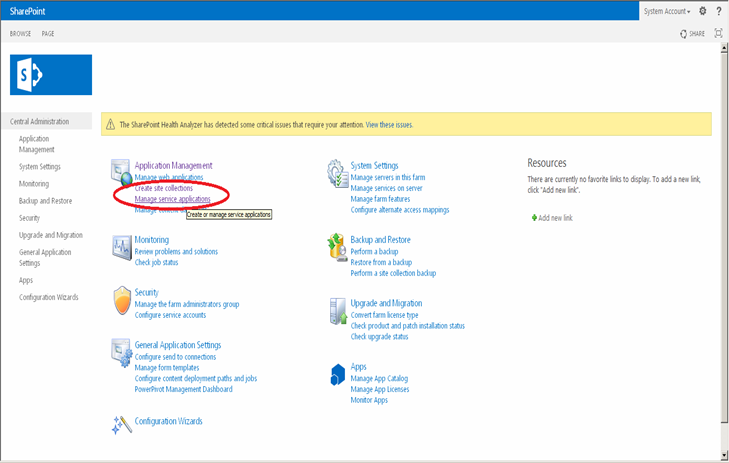Select System Settings in left navigation
This screenshot has width=729, height=463.
(x=40, y=166)
